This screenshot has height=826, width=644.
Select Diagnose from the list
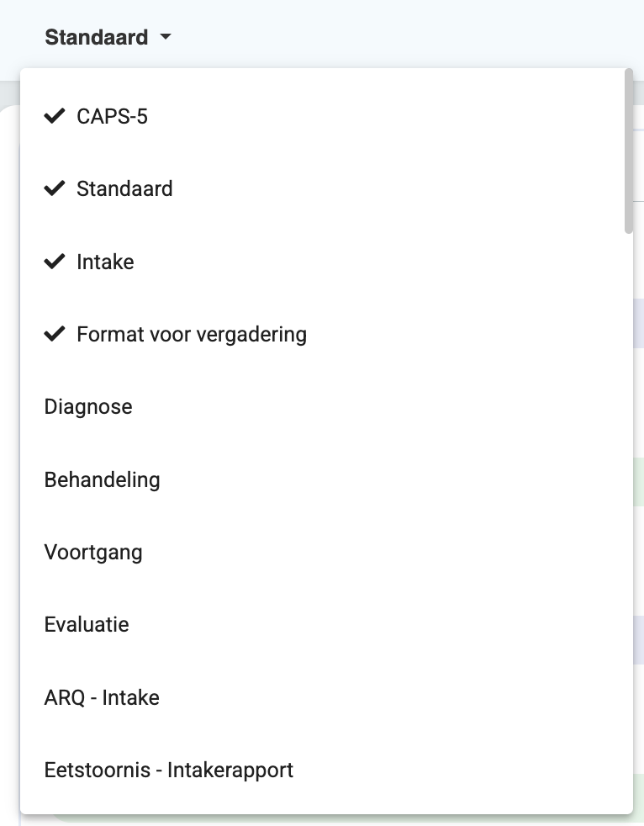88,407
